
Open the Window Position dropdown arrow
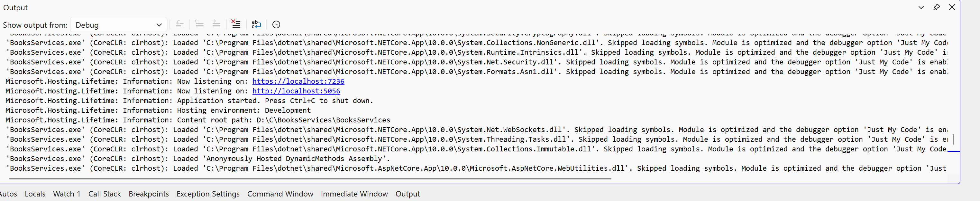tap(921, 7)
